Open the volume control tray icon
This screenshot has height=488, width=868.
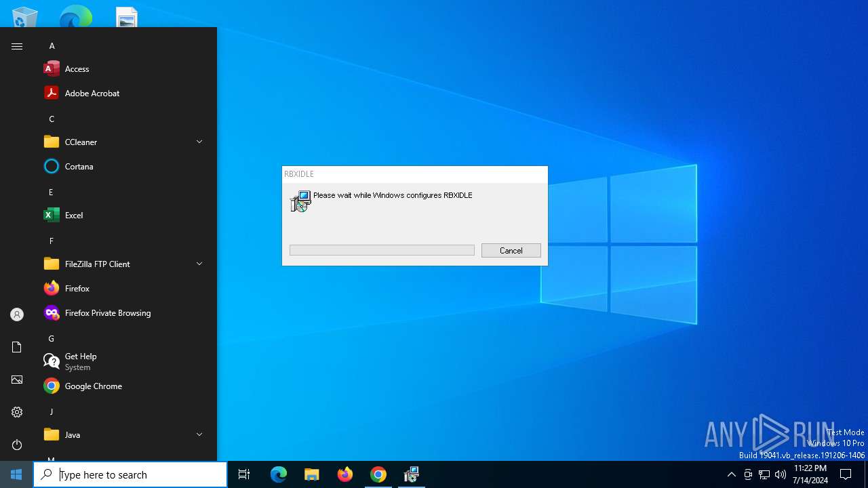(781, 474)
